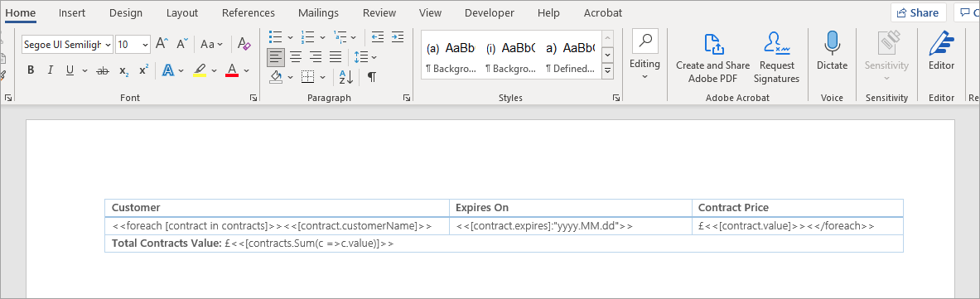The height and width of the screenshot is (299, 980).
Task: Click the 'Expires On' table header cell
Action: [x=571, y=208]
